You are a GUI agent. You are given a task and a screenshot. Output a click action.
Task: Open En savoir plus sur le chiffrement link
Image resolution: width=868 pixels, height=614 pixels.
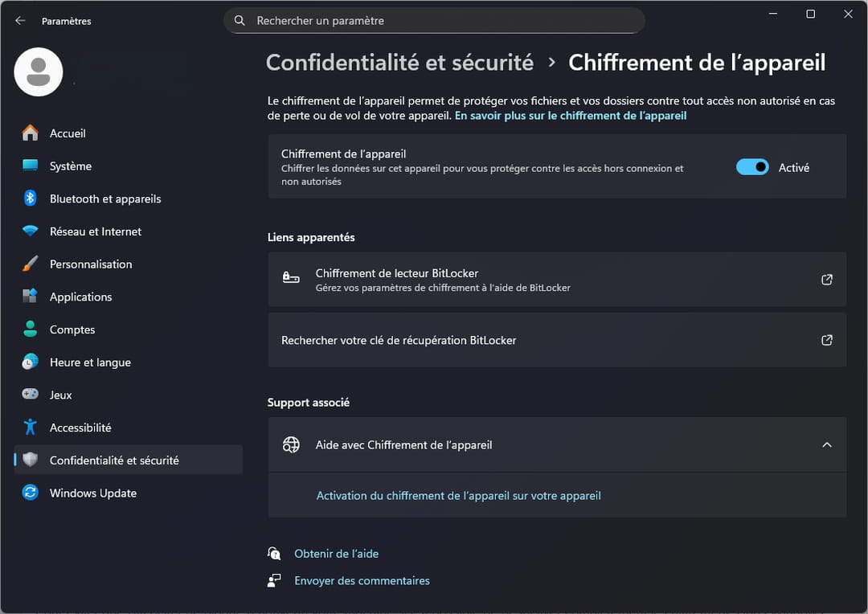(x=570, y=116)
